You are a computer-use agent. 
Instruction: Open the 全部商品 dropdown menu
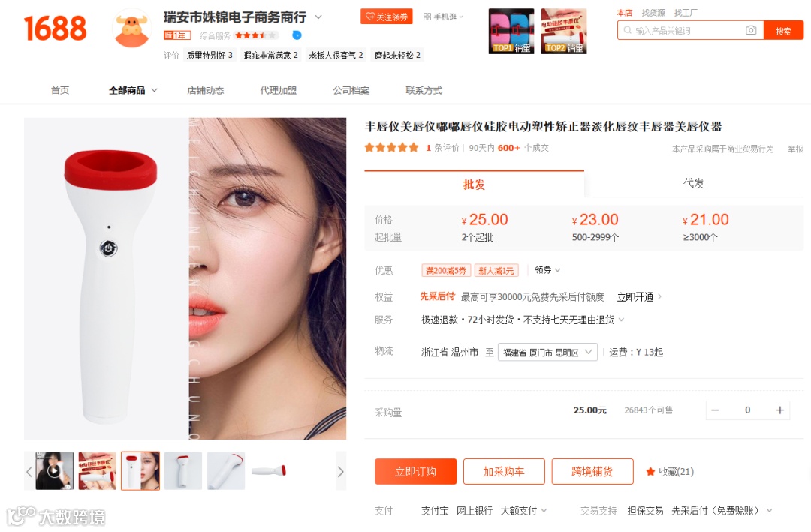tap(133, 91)
